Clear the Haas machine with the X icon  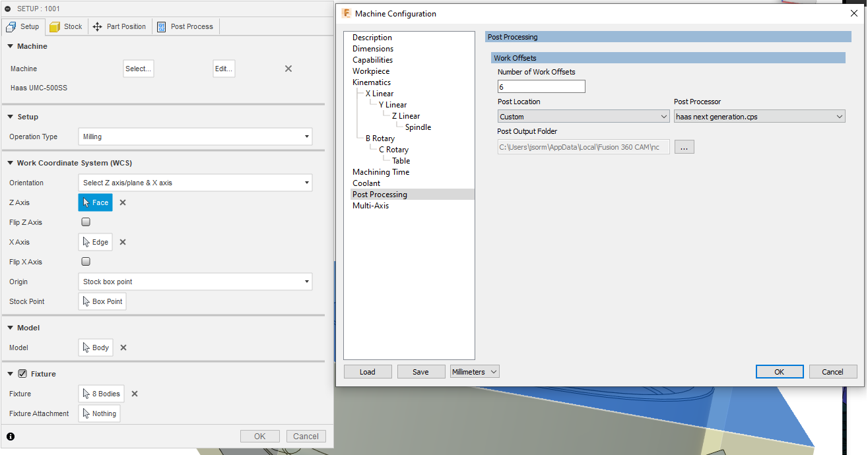[288, 68]
